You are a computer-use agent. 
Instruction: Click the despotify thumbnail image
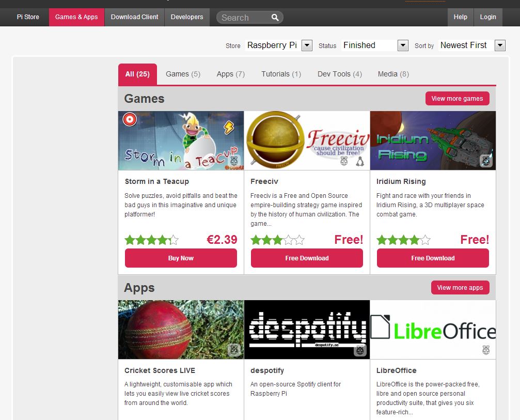[x=307, y=330]
